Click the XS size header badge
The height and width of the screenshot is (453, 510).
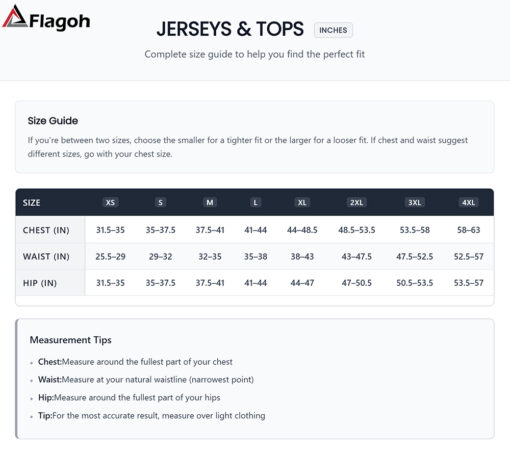[x=110, y=202]
